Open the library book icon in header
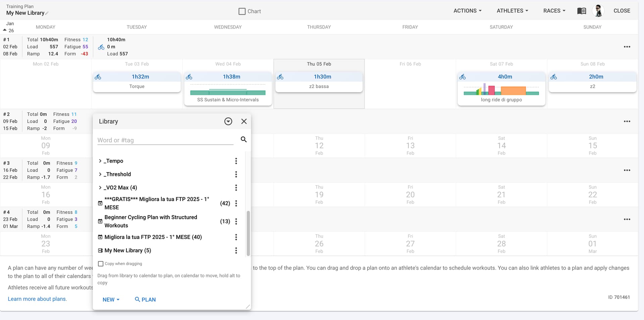The width and height of the screenshot is (644, 320). 581,11
